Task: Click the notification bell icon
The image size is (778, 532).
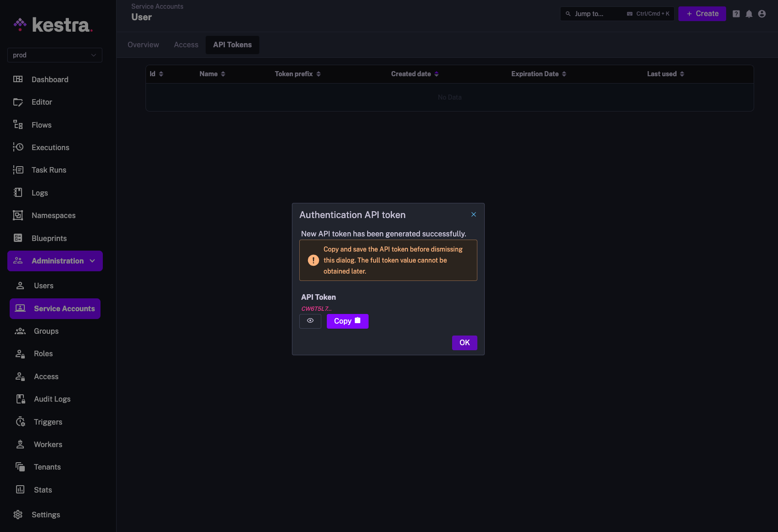Action: [x=749, y=13]
